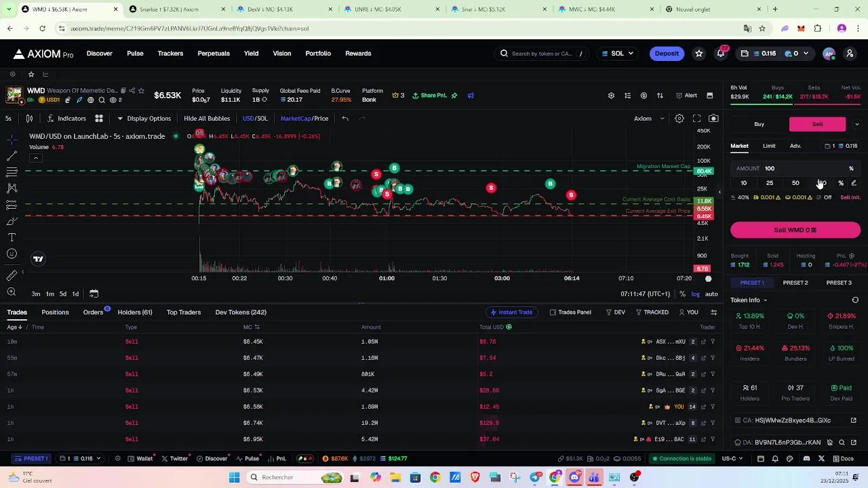Expand the Buy/Sell panel chevron
Viewport: 868px width, 488px height.
[x=857, y=124]
